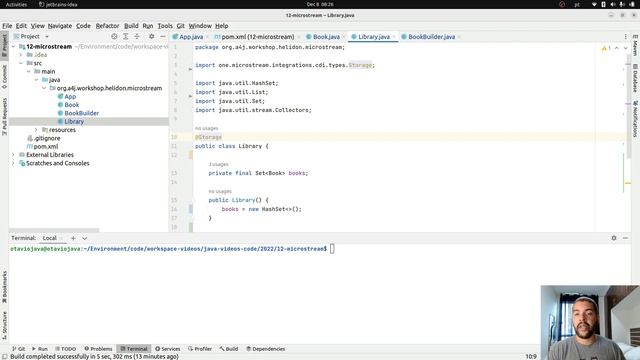Go to next highlighted error arrow

pyautogui.click(x=625, y=48)
